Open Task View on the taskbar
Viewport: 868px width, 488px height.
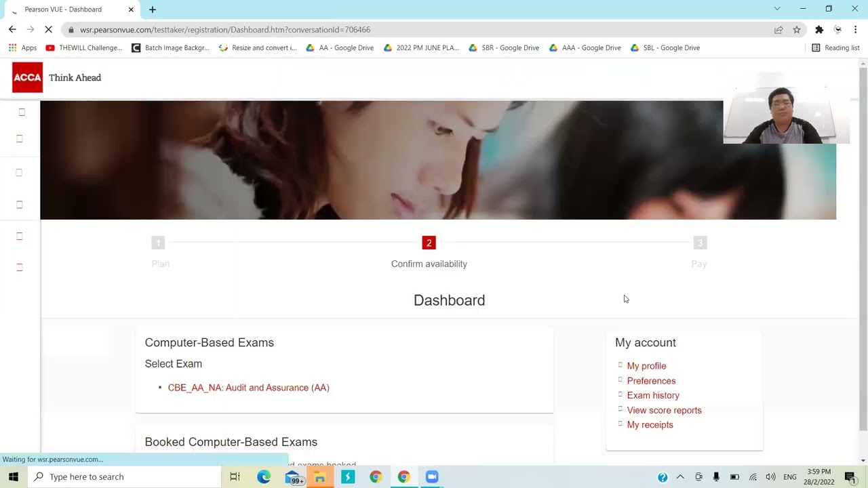[x=235, y=476]
